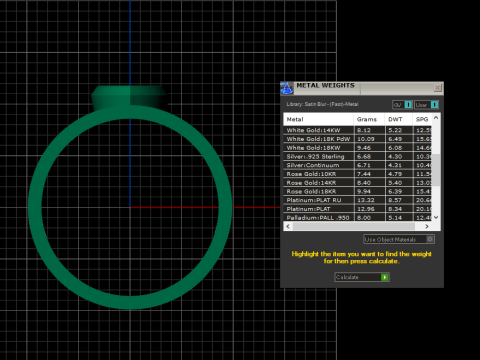
Task: Click the horizontal scrollbar thumb in metals table
Action: [x=354, y=226]
